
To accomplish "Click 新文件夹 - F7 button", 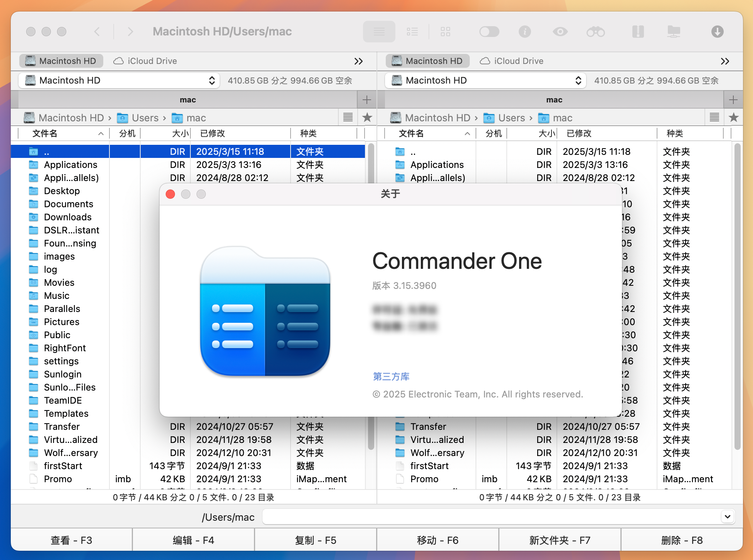I will click(560, 540).
